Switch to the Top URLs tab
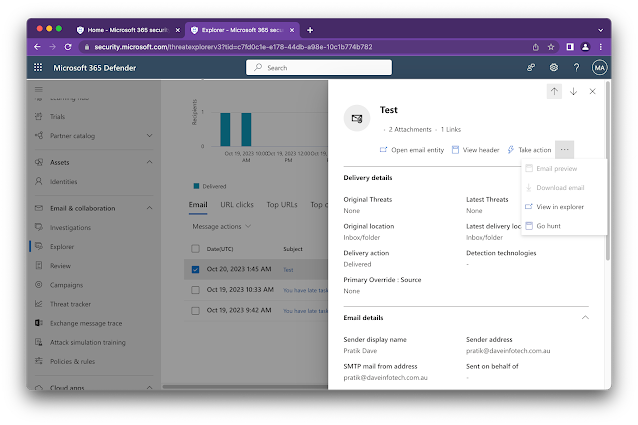The height and width of the screenshot is (425, 638). (282, 205)
